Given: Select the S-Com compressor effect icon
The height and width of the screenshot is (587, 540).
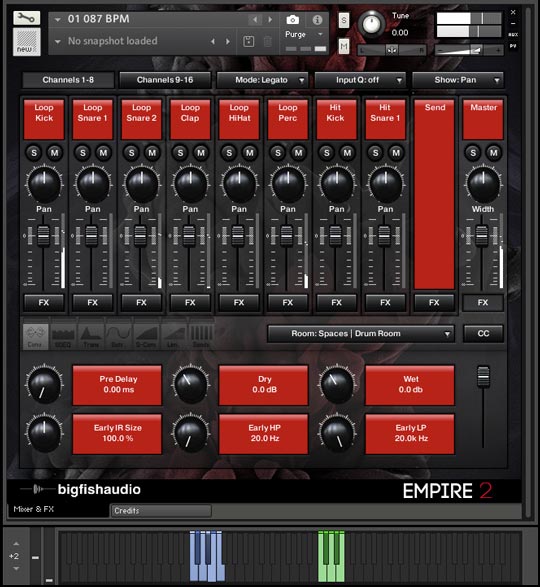Looking at the screenshot, I should [x=146, y=337].
